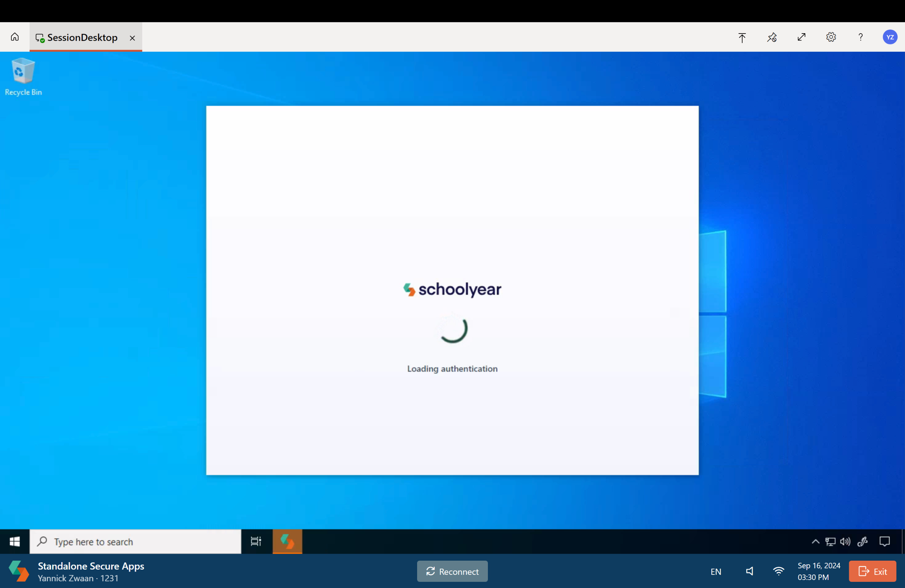Click the Schoolyear logo in bottom bar
Image resolution: width=905 pixels, height=588 pixels.
19,571
